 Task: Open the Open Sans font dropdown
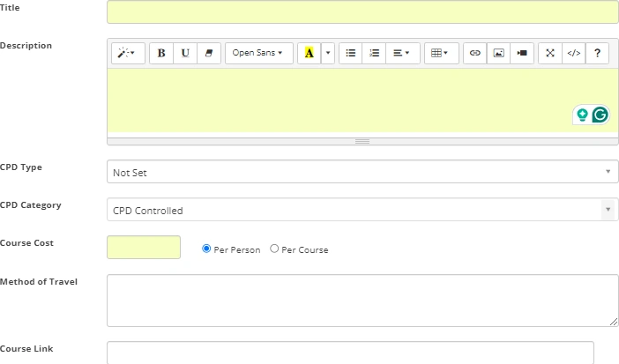click(258, 53)
